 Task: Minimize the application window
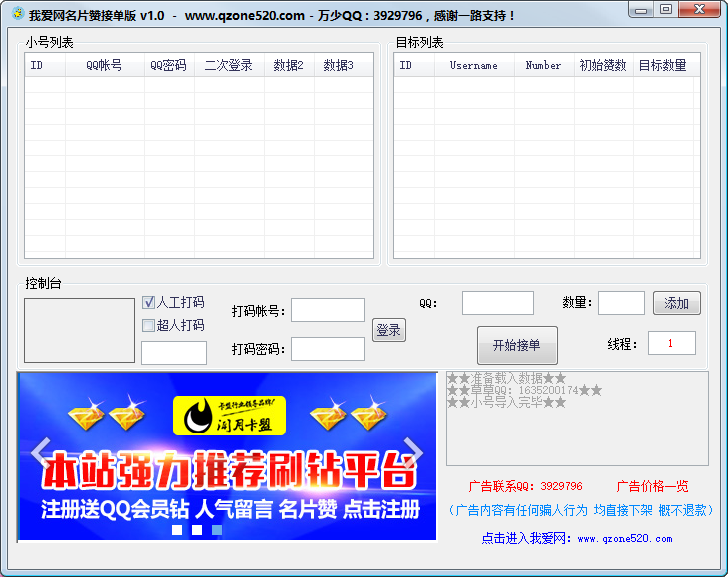coord(642,9)
